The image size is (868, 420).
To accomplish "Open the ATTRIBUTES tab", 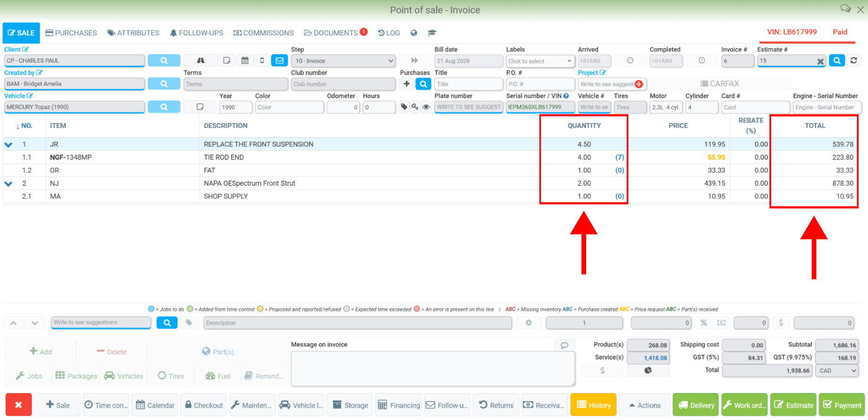I will [133, 33].
